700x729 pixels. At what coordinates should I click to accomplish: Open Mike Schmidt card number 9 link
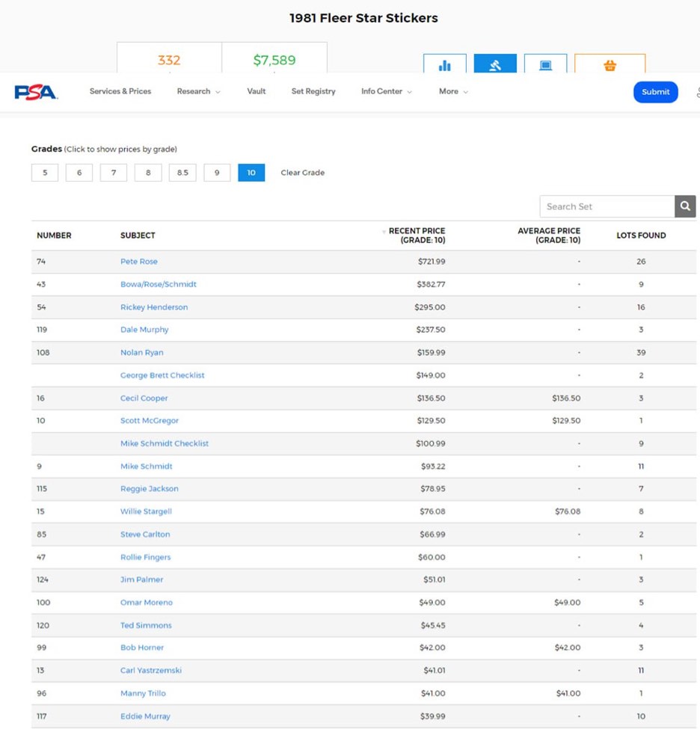point(147,467)
